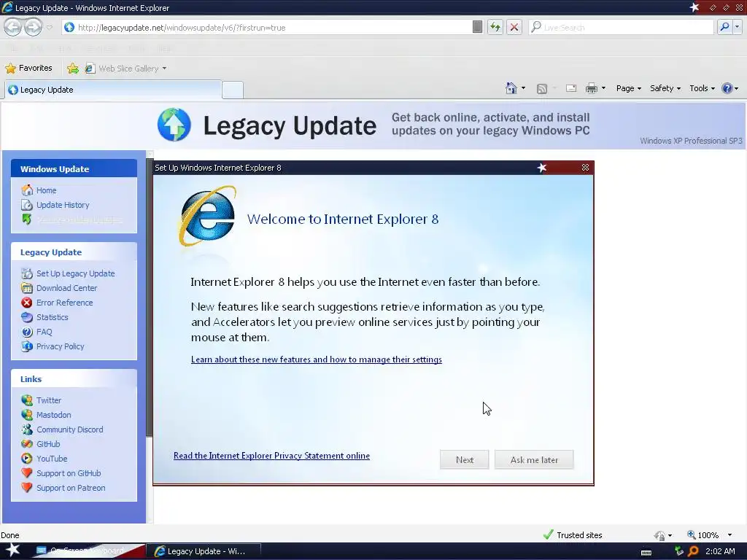Click the red X Error Reference icon
This screenshot has width=747, height=560.
[x=27, y=303]
